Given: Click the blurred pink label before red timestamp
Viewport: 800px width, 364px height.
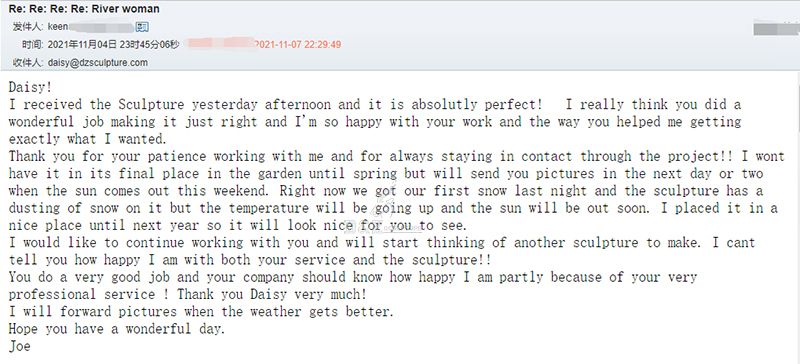Looking at the screenshot, I should coord(221,43).
